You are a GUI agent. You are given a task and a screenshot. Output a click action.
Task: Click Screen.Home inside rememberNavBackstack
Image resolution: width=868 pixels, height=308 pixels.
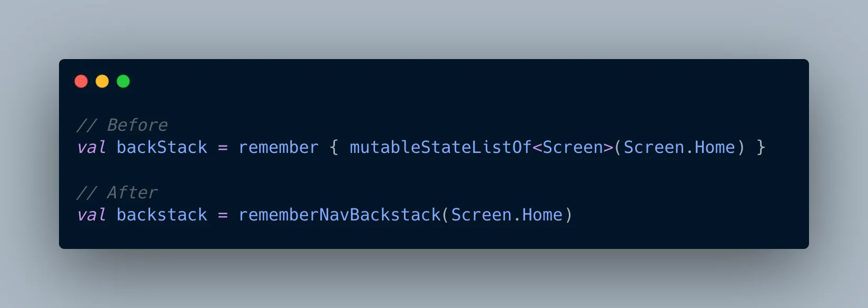click(507, 215)
